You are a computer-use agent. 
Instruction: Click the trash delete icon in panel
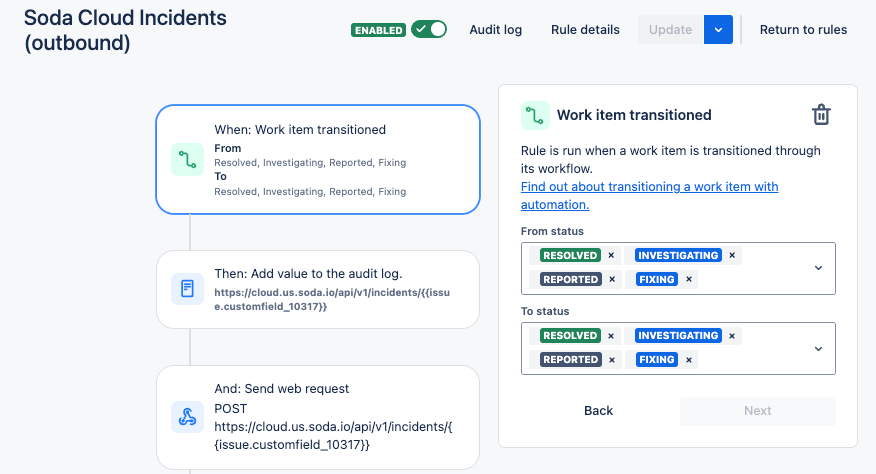pyautogui.click(x=821, y=115)
